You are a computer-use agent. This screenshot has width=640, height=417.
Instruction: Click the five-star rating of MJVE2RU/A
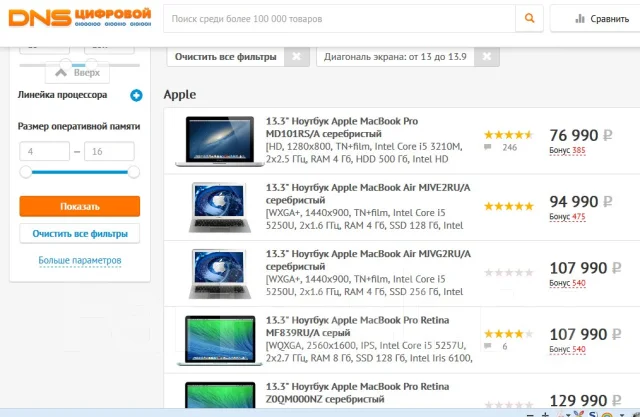click(x=509, y=206)
